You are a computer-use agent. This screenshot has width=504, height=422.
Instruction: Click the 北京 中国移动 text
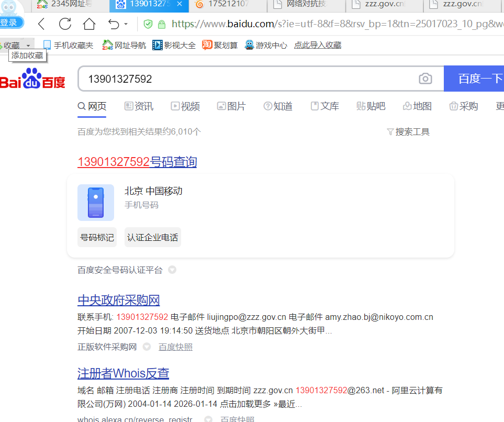[x=153, y=191]
